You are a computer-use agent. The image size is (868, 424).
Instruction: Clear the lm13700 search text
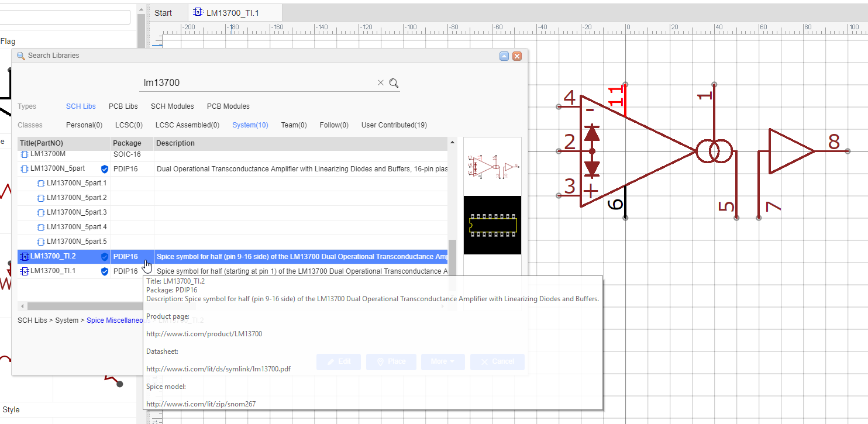pos(381,83)
